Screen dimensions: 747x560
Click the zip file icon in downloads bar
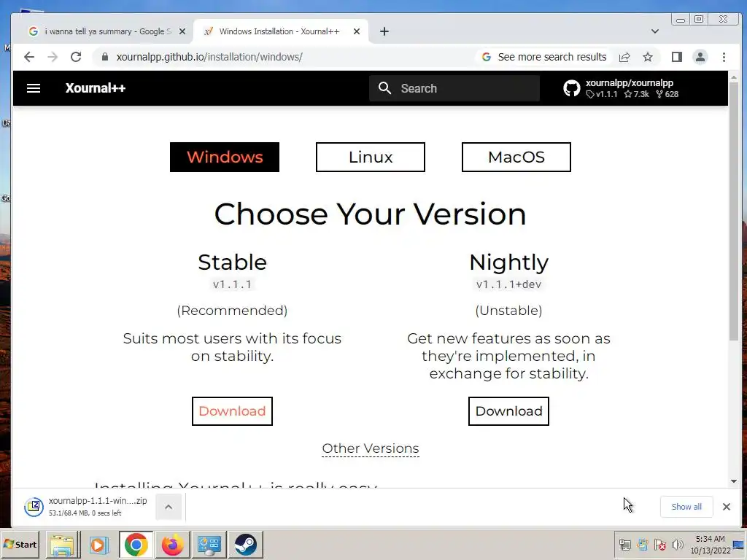point(34,506)
